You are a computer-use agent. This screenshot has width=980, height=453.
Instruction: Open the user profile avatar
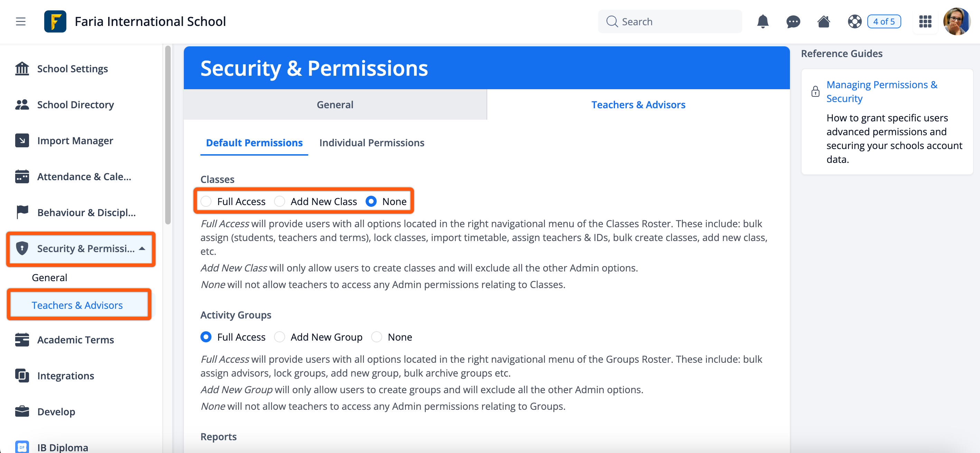[x=957, y=21]
